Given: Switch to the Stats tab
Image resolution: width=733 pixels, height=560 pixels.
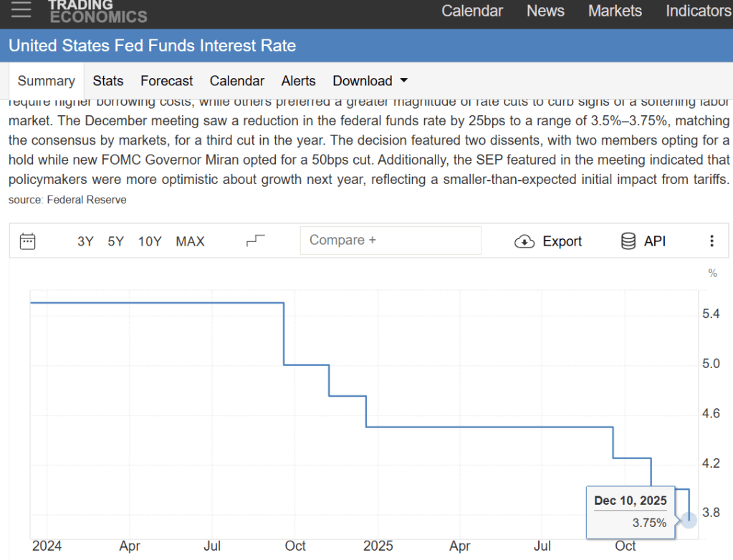Looking at the screenshot, I should point(108,81).
